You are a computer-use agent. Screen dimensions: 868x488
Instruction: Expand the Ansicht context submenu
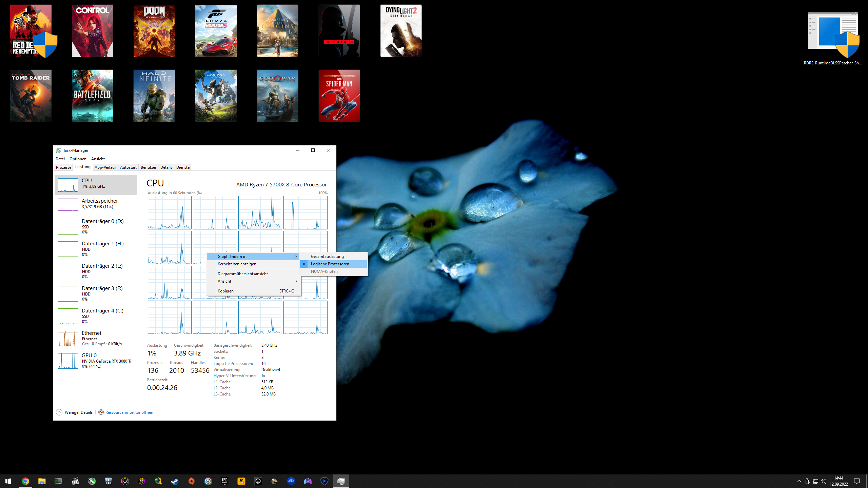coord(254,281)
